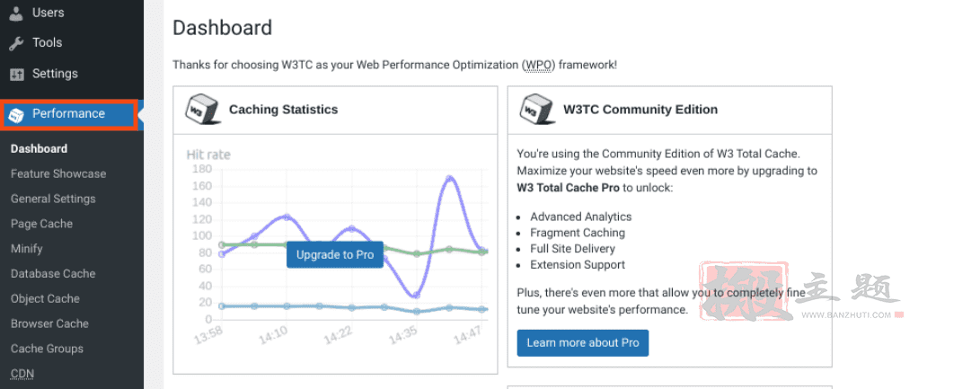Click the Users person icon

[x=16, y=13]
